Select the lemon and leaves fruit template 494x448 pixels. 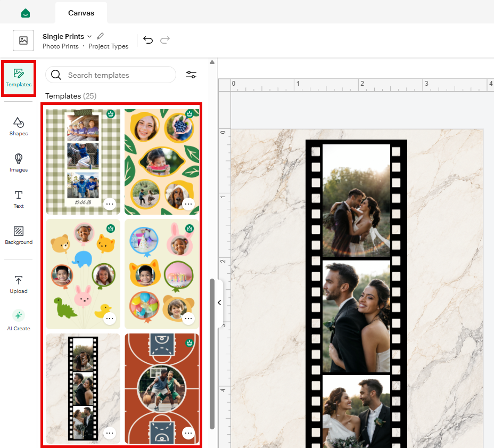(162, 162)
